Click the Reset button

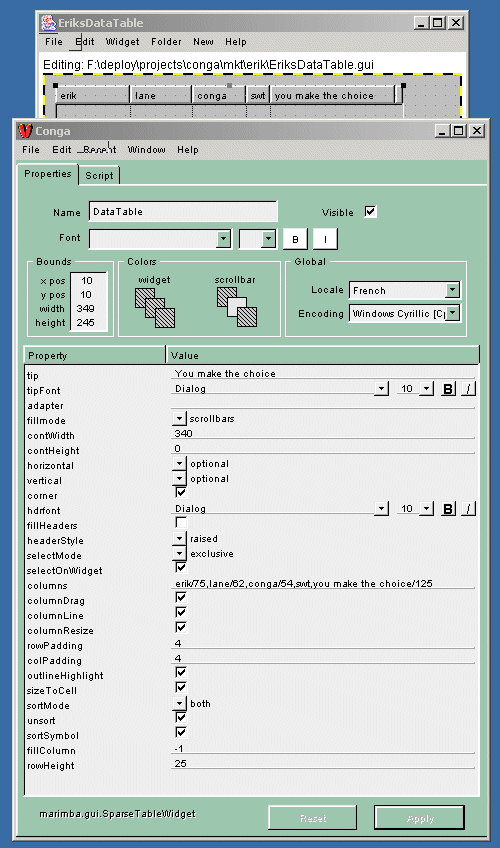pos(313,819)
